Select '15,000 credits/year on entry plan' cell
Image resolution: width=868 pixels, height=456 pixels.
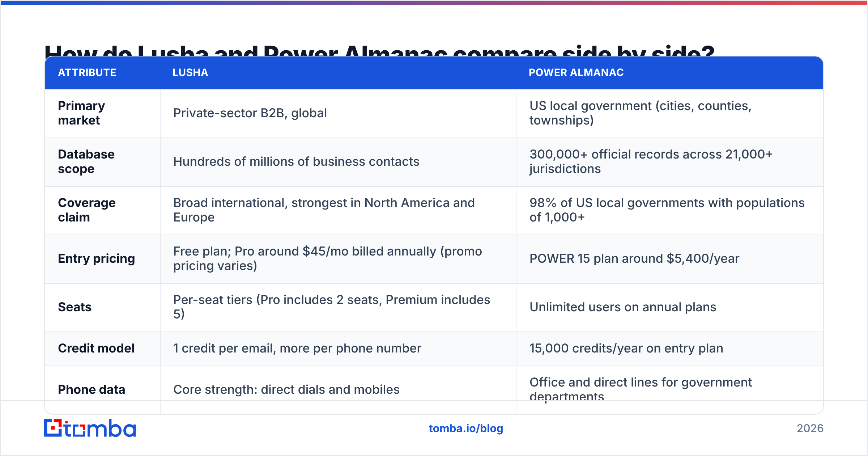point(669,349)
